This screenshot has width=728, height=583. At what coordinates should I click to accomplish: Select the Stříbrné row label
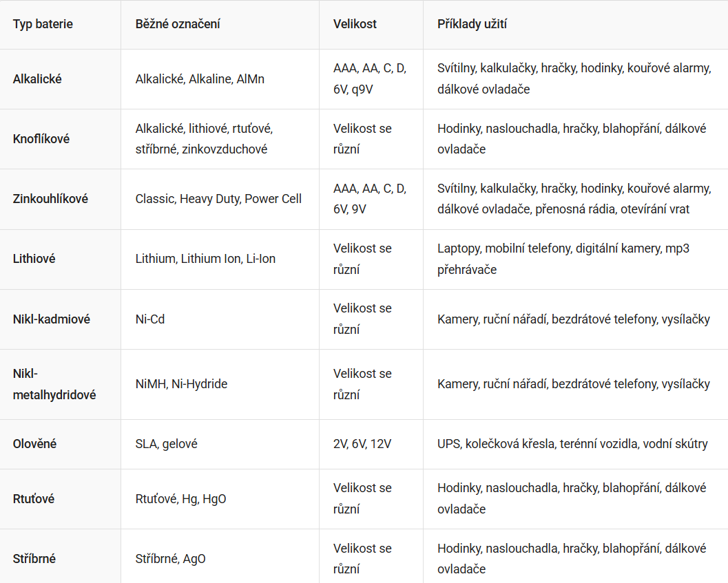tap(34, 559)
